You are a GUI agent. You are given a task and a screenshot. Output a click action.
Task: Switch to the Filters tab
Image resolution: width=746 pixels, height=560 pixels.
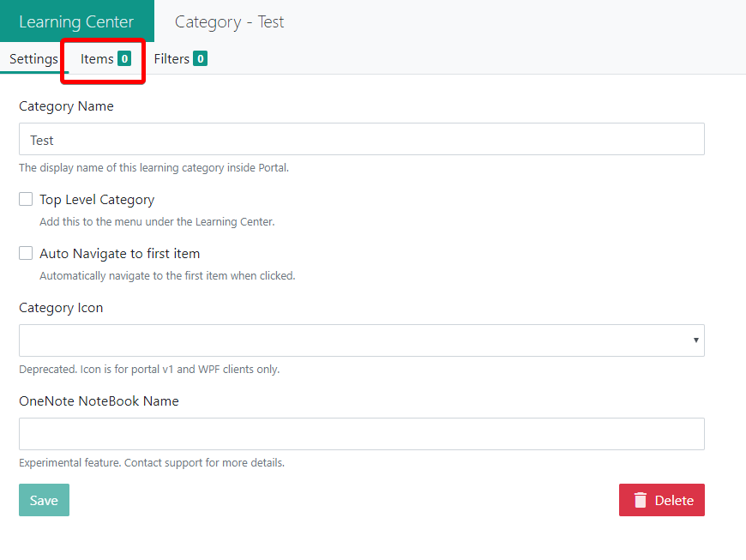pyautogui.click(x=180, y=59)
